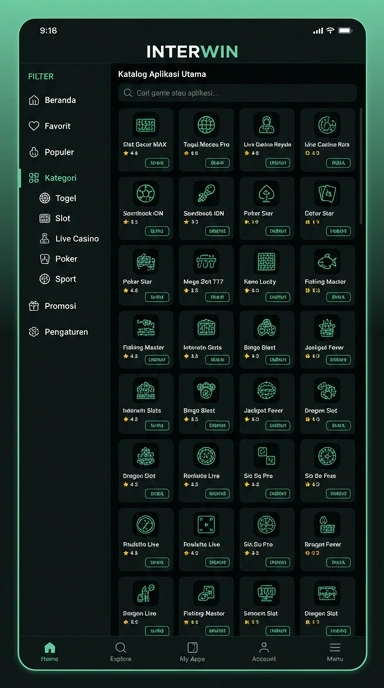The width and height of the screenshot is (384, 688).
Task: Tap the cellular signal status icon
Action: pyautogui.click(x=318, y=31)
